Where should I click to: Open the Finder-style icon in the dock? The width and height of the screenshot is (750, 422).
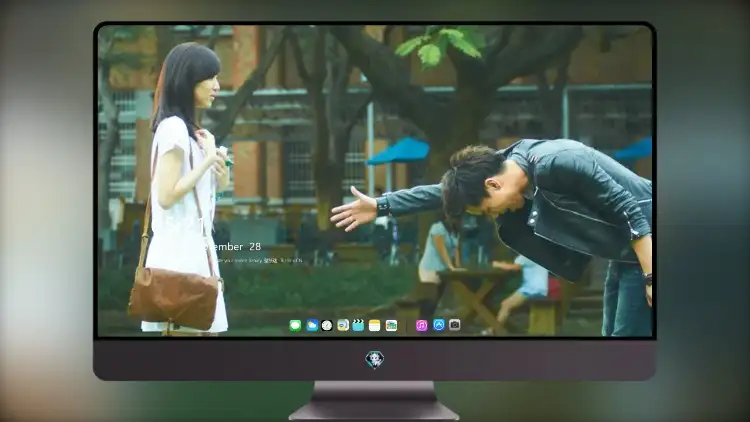coord(343,326)
